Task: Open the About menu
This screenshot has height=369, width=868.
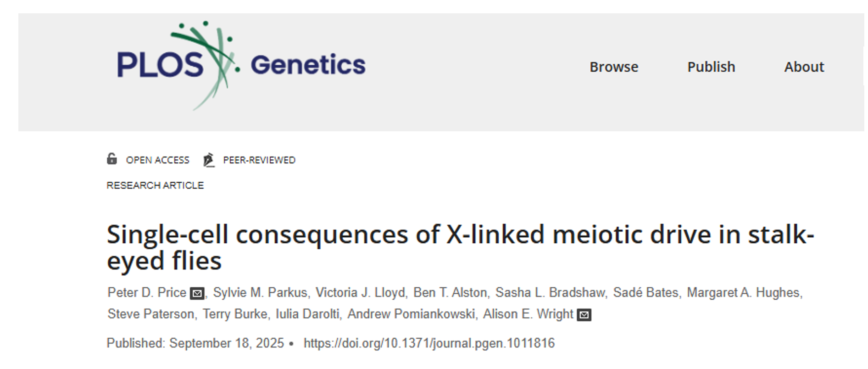Action: (804, 67)
